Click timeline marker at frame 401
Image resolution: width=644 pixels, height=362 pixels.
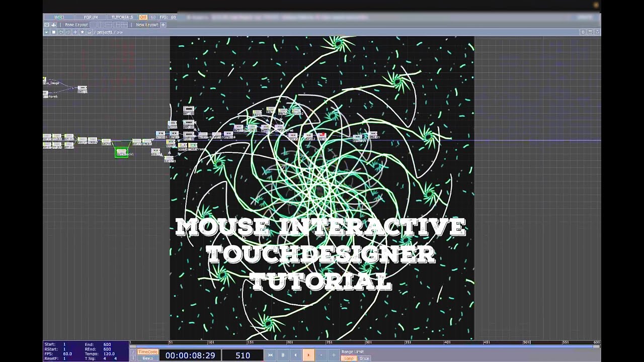coord(447,342)
